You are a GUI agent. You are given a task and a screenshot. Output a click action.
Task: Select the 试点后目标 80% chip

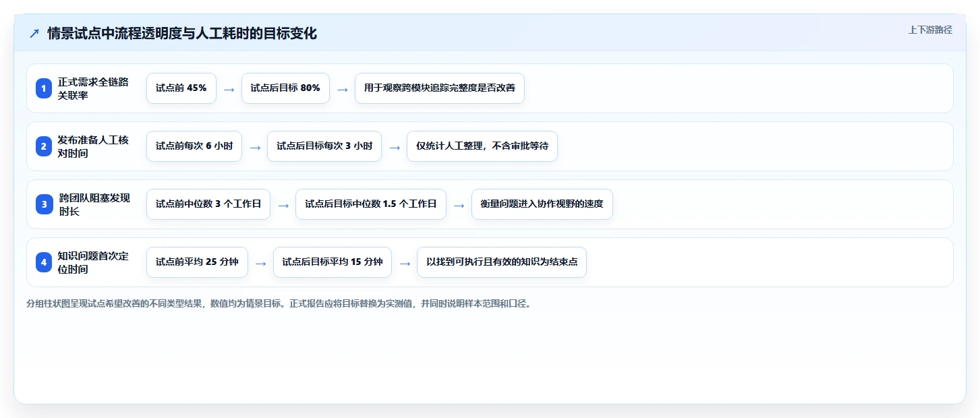pos(285,88)
